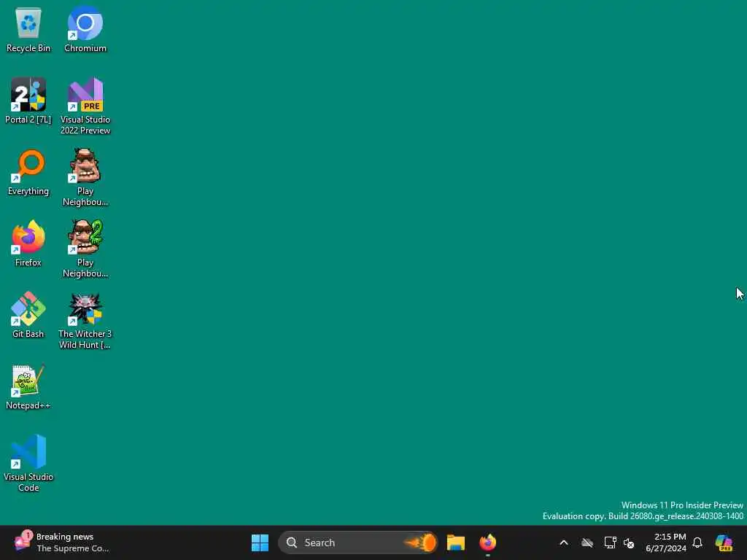Select Visual Studio 2022 Preview shortcut

[85, 106]
